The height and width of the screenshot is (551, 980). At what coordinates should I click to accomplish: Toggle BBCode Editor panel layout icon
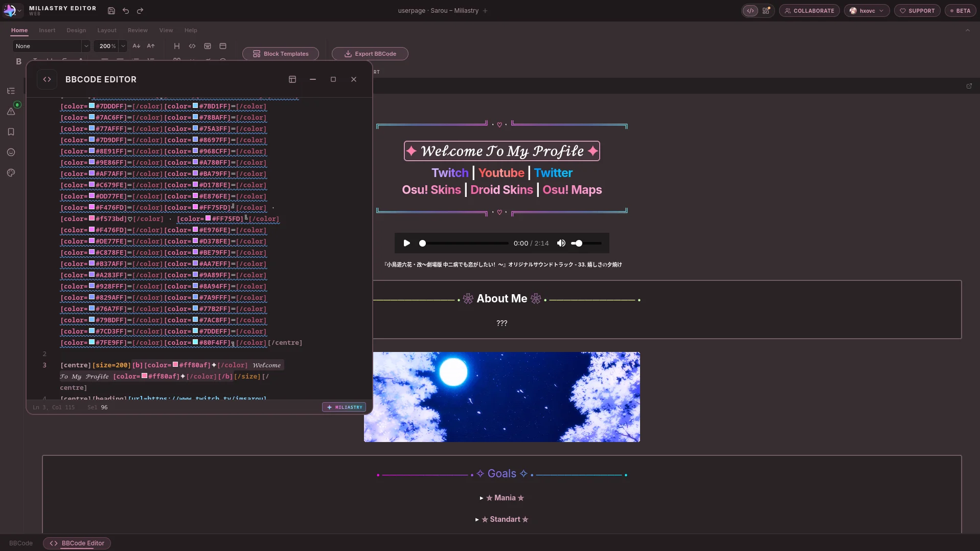292,79
